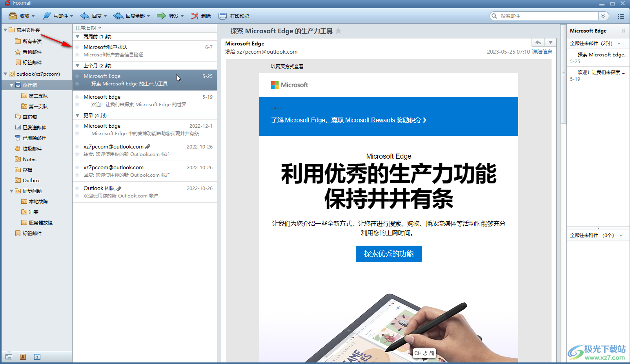
Task: Collapse the 常用文件夹 tree node
Action: tap(5, 30)
